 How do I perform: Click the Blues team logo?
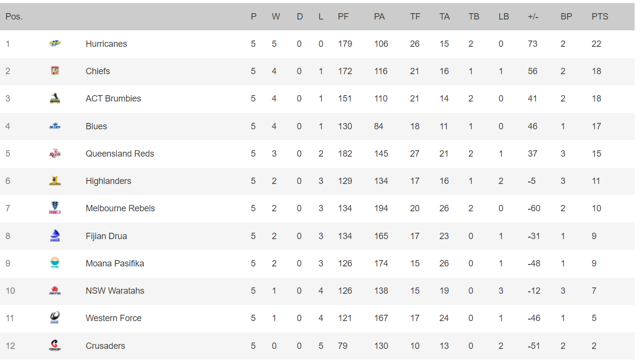click(x=55, y=126)
